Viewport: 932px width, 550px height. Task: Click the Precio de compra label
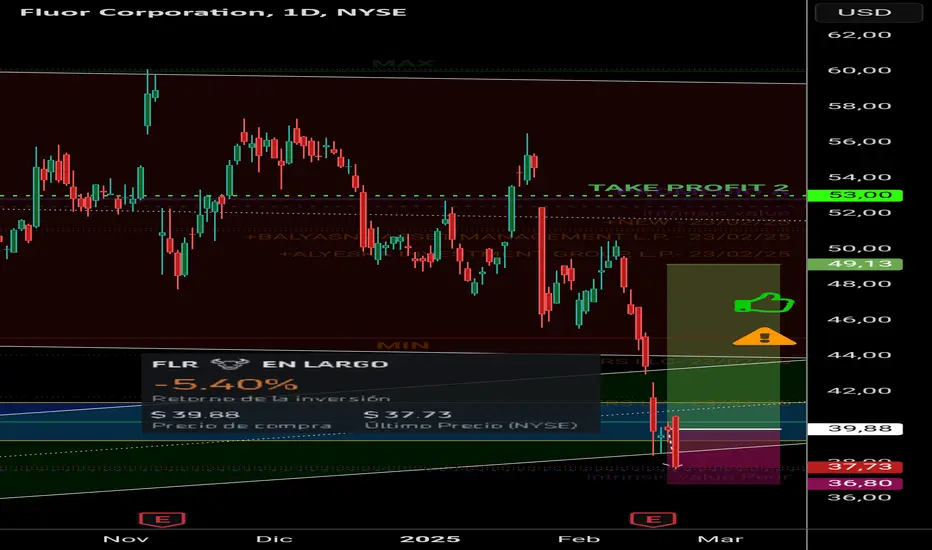(241, 426)
